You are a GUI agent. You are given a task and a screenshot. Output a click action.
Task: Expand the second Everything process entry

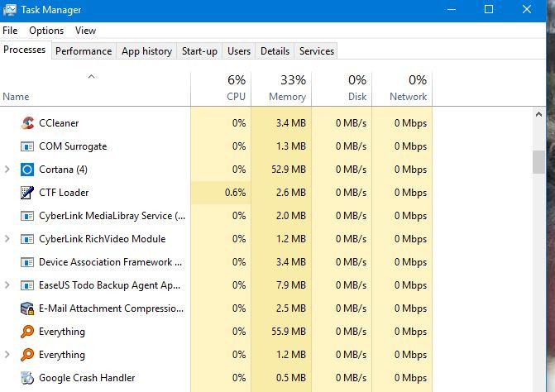pos(7,355)
